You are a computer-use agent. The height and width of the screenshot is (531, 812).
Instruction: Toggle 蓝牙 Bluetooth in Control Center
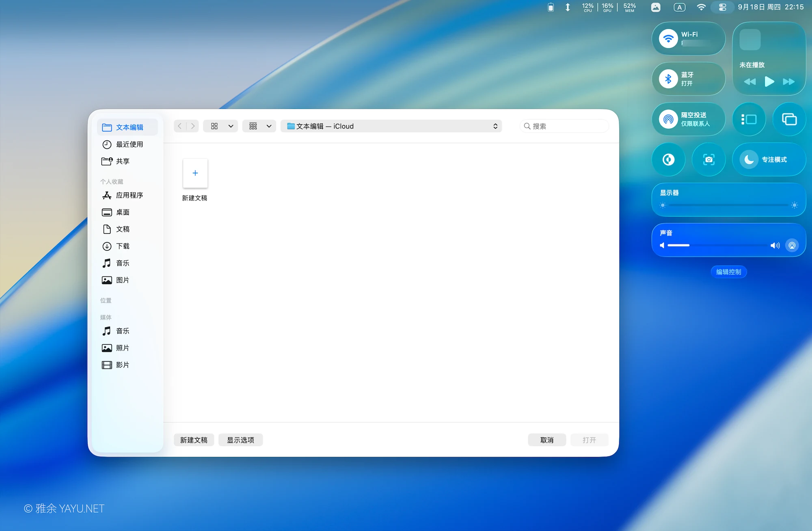[x=668, y=79]
